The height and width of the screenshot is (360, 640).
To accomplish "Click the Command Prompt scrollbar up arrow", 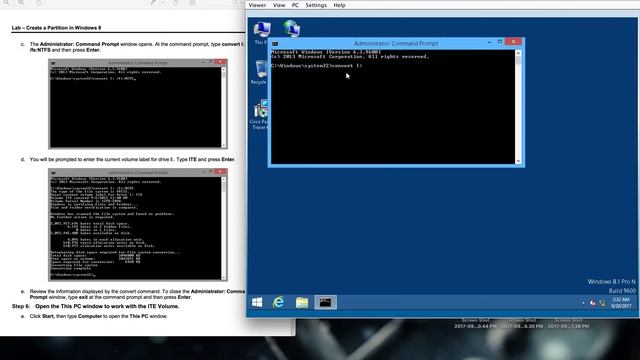I will point(518,53).
